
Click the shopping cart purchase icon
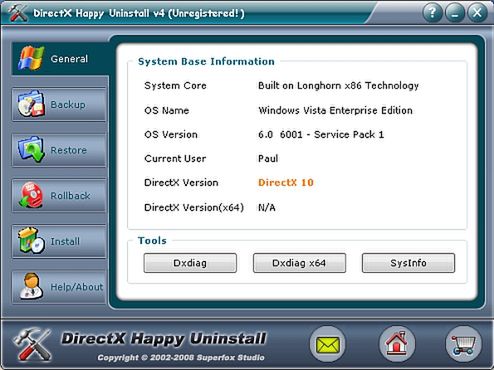(463, 344)
